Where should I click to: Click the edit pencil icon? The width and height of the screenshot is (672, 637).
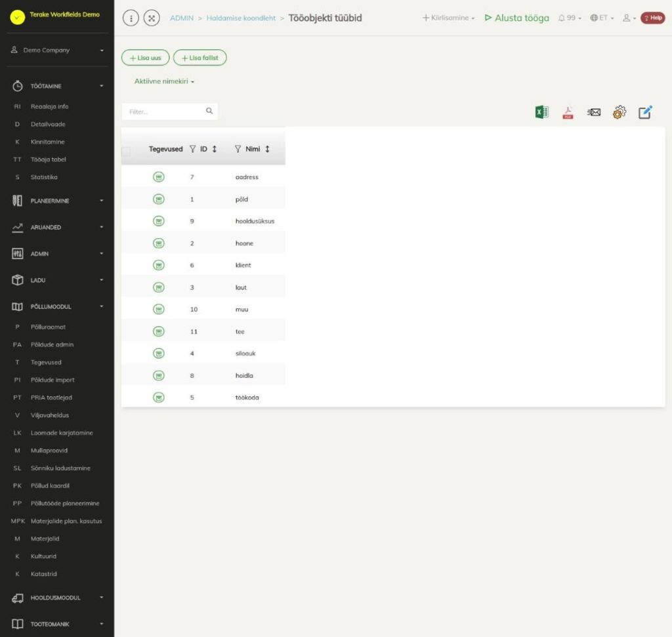[x=645, y=112]
